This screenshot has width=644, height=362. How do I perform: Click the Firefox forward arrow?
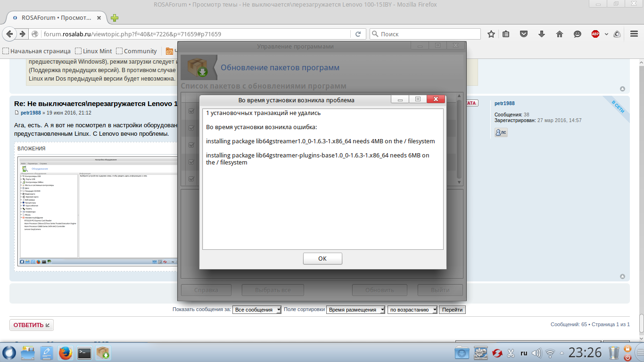click(x=22, y=34)
